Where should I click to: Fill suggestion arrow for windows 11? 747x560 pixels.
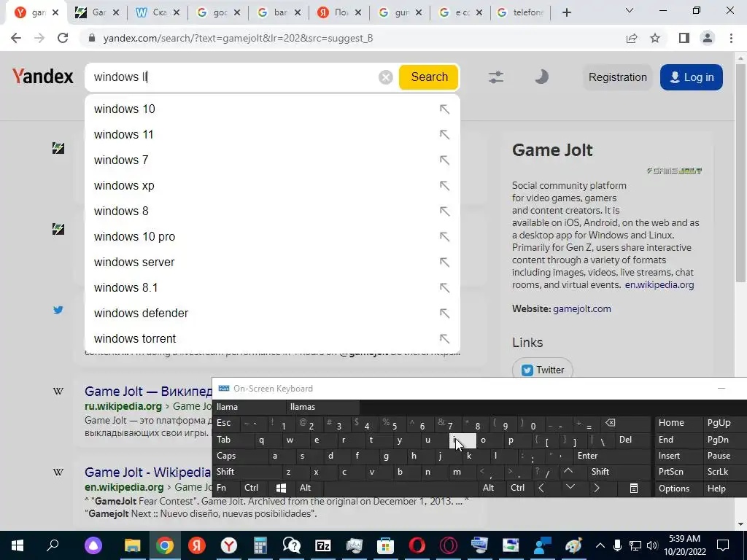(x=444, y=135)
